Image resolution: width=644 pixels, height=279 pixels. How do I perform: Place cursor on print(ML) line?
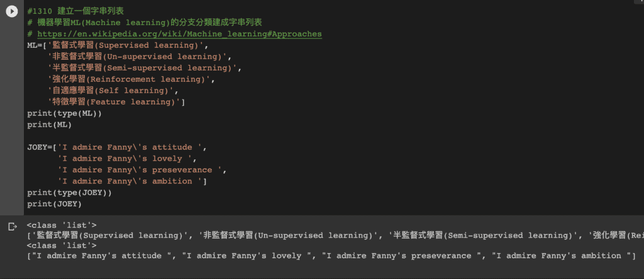(49, 125)
